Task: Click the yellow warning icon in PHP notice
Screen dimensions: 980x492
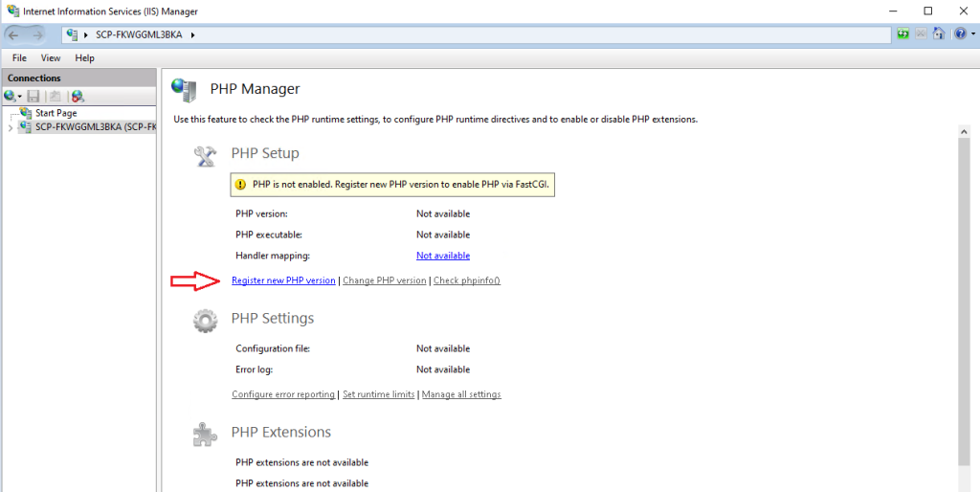Action: 240,185
